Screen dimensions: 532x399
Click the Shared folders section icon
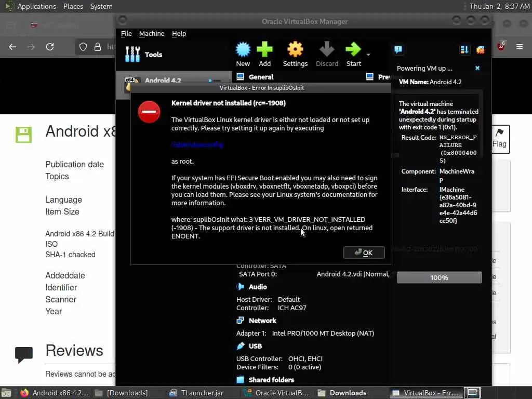click(240, 380)
